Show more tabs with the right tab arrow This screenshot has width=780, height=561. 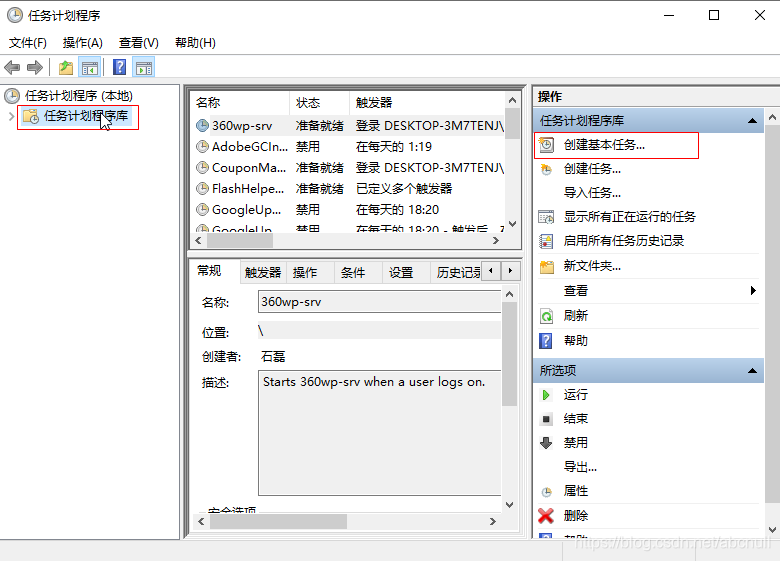510,271
